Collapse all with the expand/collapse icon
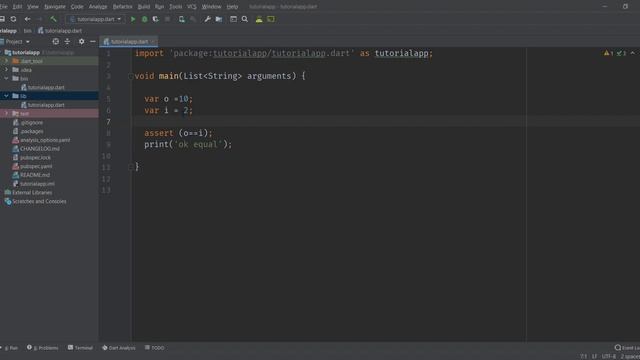Image resolution: width=640 pixels, height=360 pixels. pyautogui.click(x=67, y=42)
